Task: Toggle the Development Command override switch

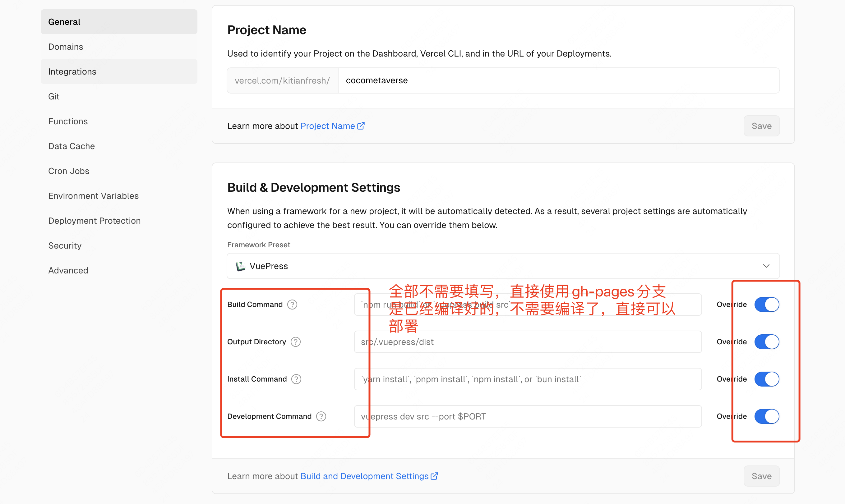Action: point(767,417)
